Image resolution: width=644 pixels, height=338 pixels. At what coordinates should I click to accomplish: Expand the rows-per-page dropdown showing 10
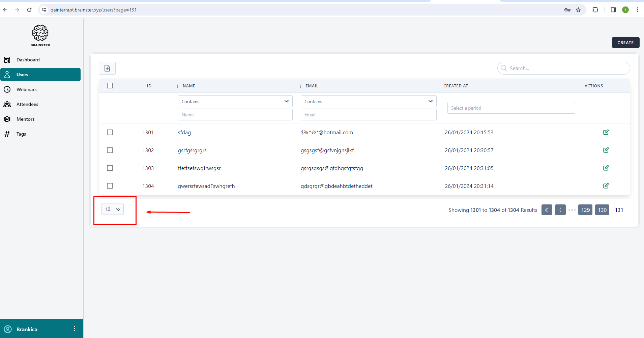113,209
